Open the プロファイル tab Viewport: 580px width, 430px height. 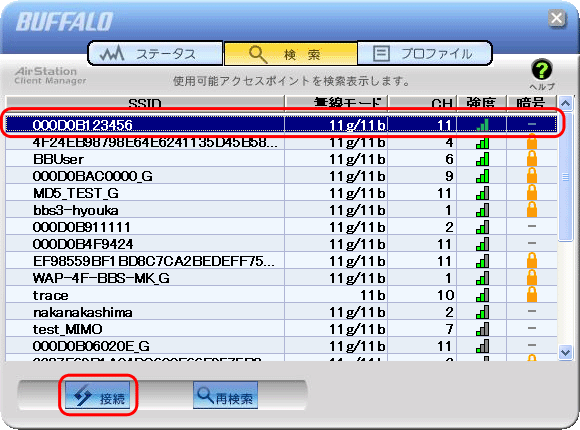pyautogui.click(x=424, y=54)
